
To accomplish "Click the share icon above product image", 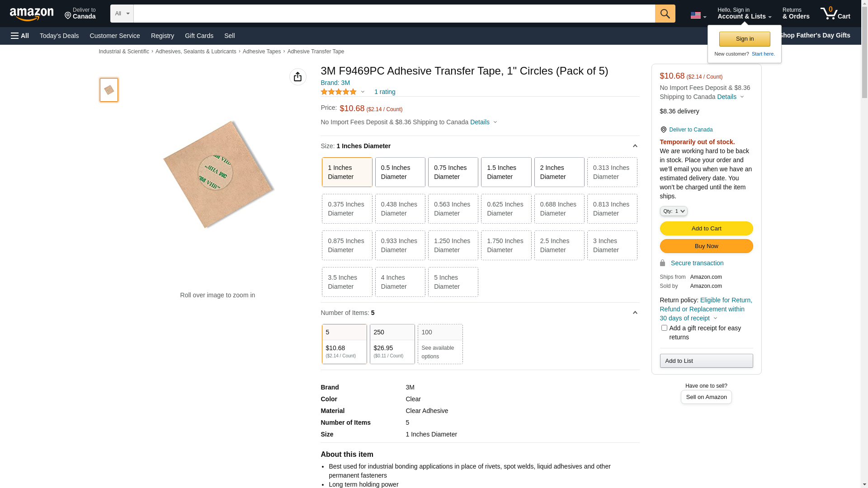I will pos(297,77).
